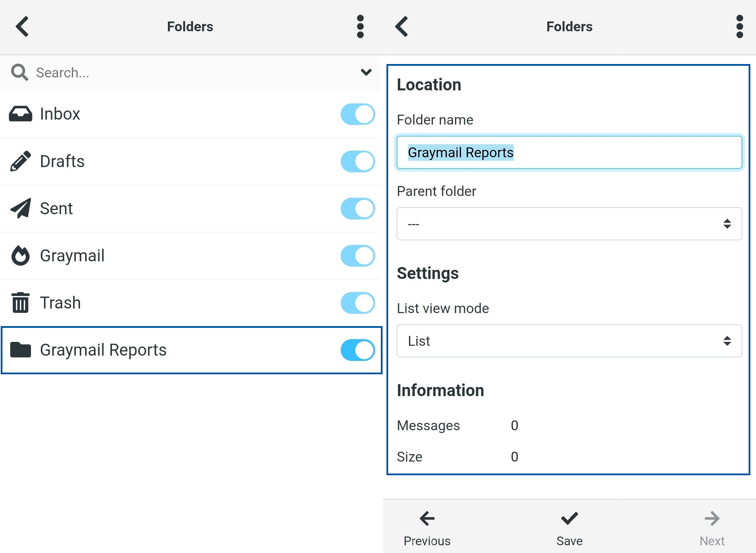Viewport: 756px width, 553px height.
Task: Click the Graymail Reports folder icon
Action: click(x=20, y=350)
